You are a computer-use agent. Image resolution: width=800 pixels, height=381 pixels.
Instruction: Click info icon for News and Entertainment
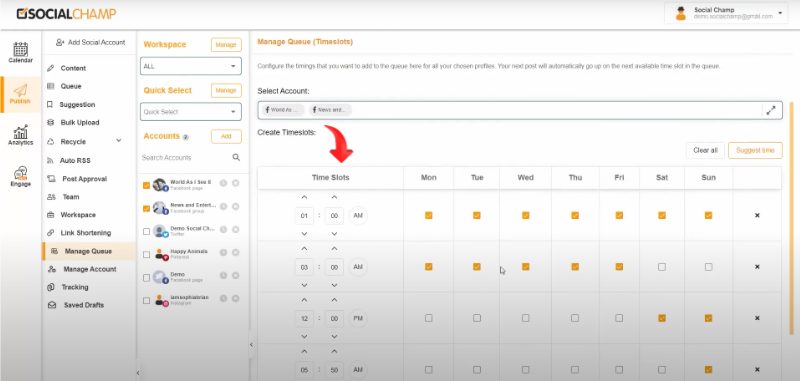pos(223,206)
